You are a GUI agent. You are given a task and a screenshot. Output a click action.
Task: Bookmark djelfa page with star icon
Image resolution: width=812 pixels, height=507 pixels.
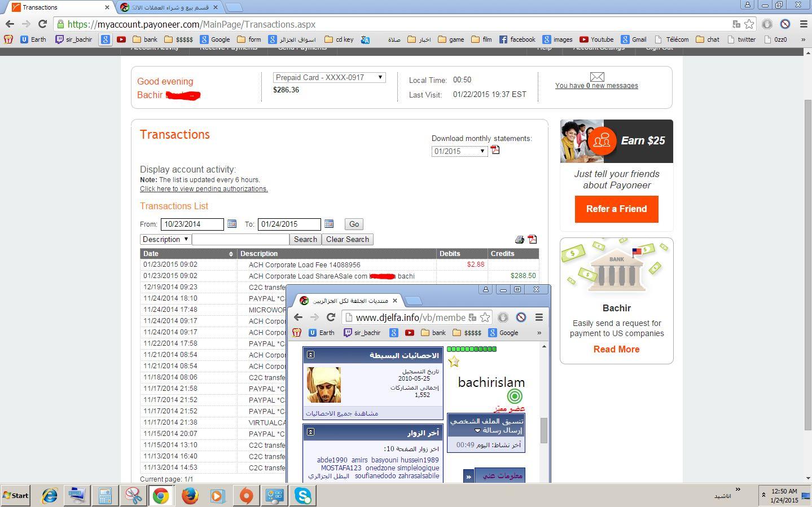pyautogui.click(x=485, y=317)
